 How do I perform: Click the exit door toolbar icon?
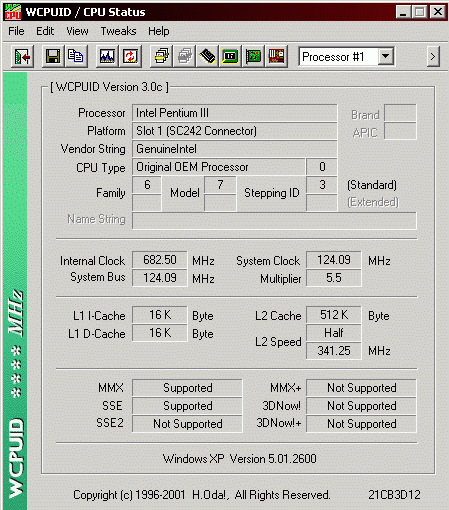(x=22, y=57)
